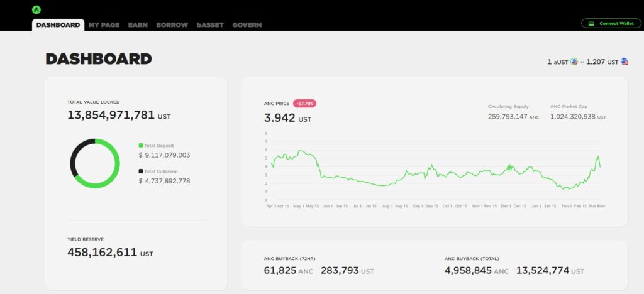Click the ANC BUYBACK (TOTAL) label
Image resolution: width=644 pixels, height=294 pixels.
(x=472, y=259)
